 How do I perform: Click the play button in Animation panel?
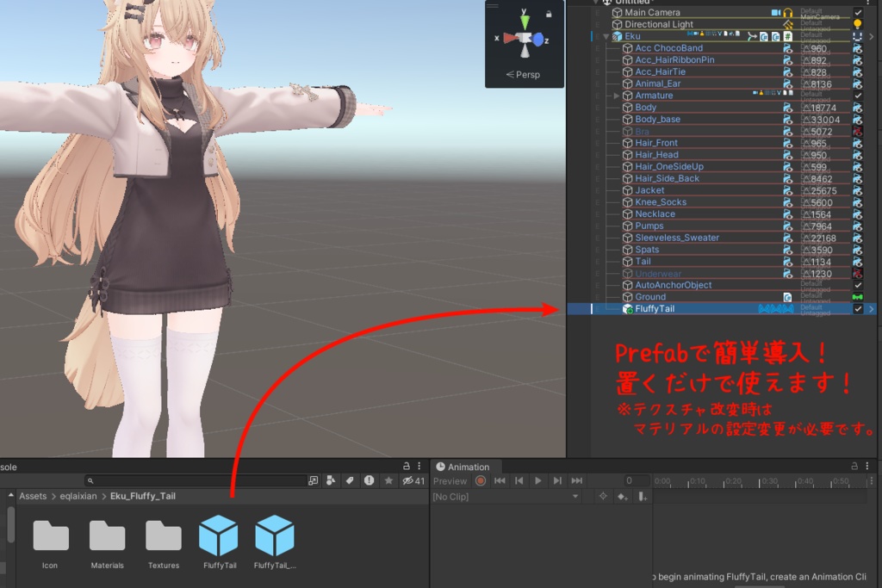[x=537, y=480]
